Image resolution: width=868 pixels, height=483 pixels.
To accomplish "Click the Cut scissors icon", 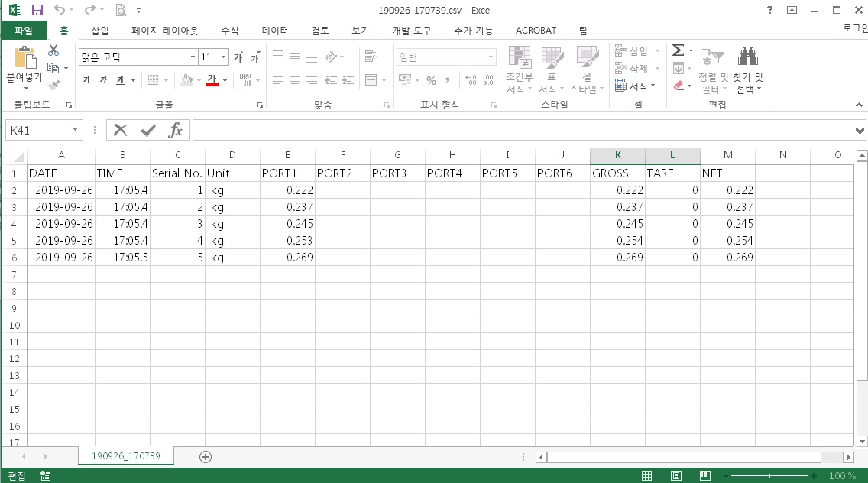I will [53, 50].
